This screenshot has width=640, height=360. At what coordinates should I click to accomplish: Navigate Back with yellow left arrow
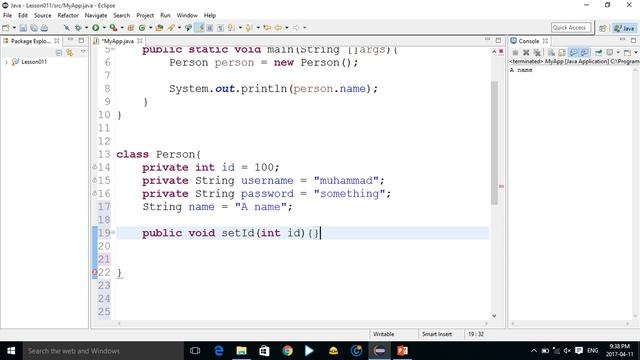[278, 28]
